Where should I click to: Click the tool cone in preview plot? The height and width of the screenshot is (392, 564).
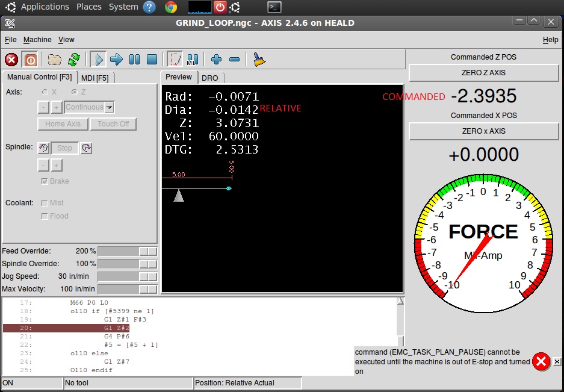[x=179, y=196]
